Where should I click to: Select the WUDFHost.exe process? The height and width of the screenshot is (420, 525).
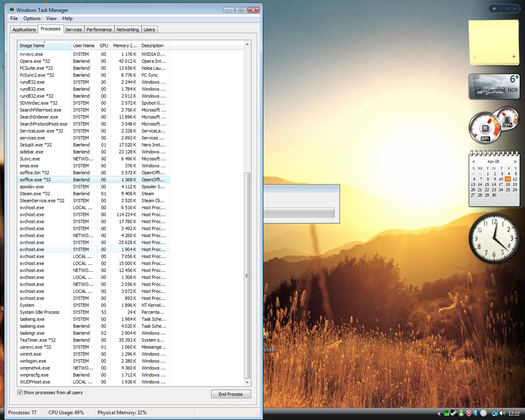(94, 382)
